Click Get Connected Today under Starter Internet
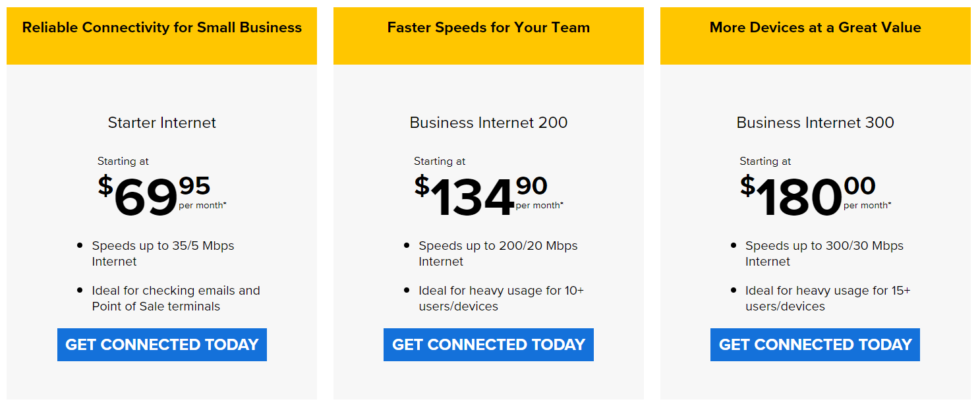The height and width of the screenshot is (410, 980). [162, 345]
